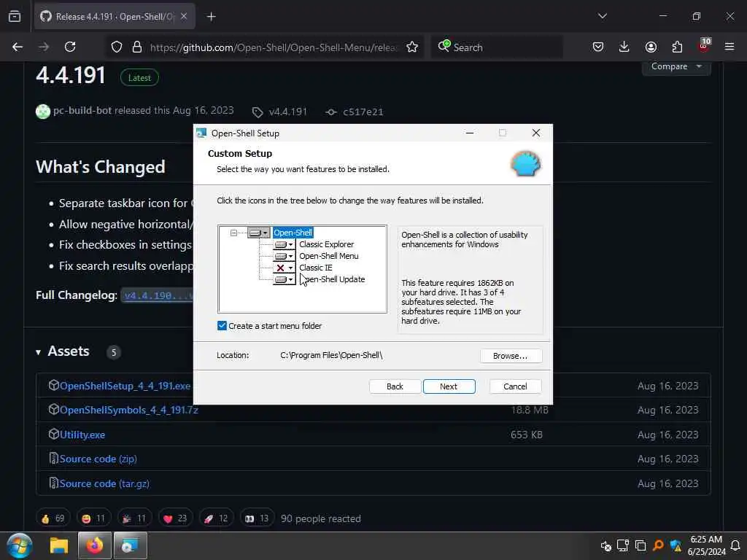Download the Utility.exe asset
Image resolution: width=747 pixels, height=560 pixels.
tap(82, 435)
